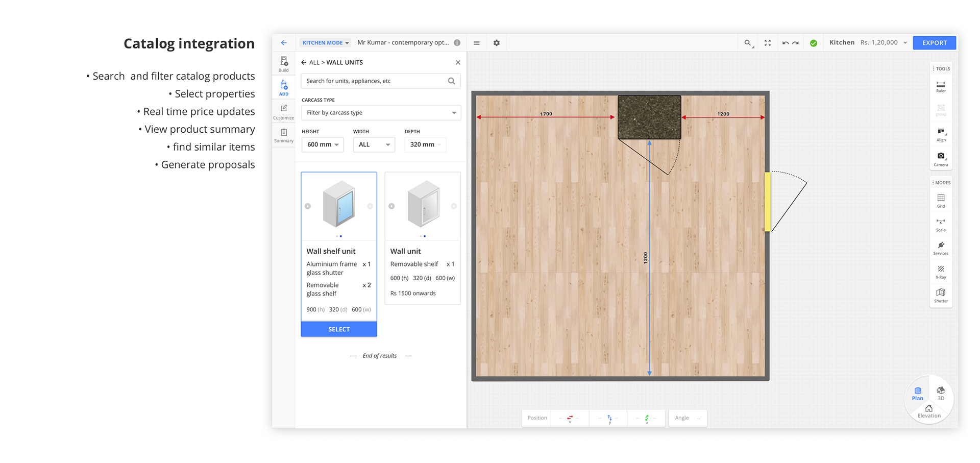Switch to Plan view

[918, 394]
